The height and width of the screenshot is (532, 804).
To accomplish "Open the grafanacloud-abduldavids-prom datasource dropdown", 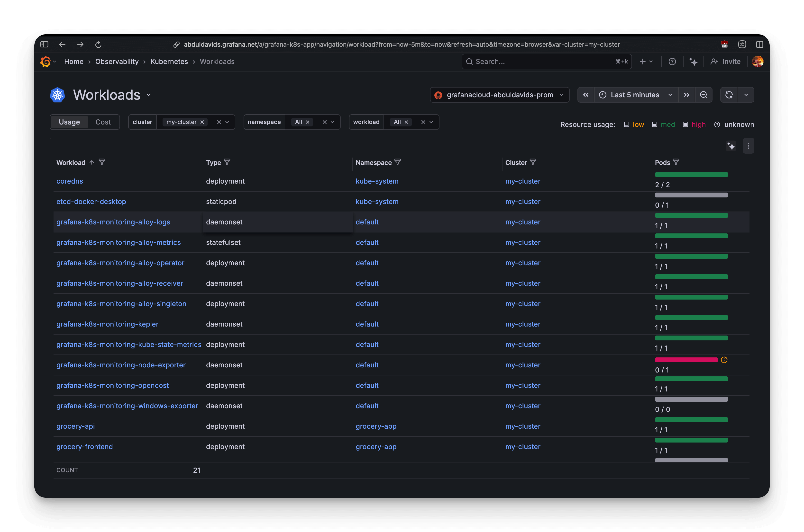I will [x=499, y=95].
